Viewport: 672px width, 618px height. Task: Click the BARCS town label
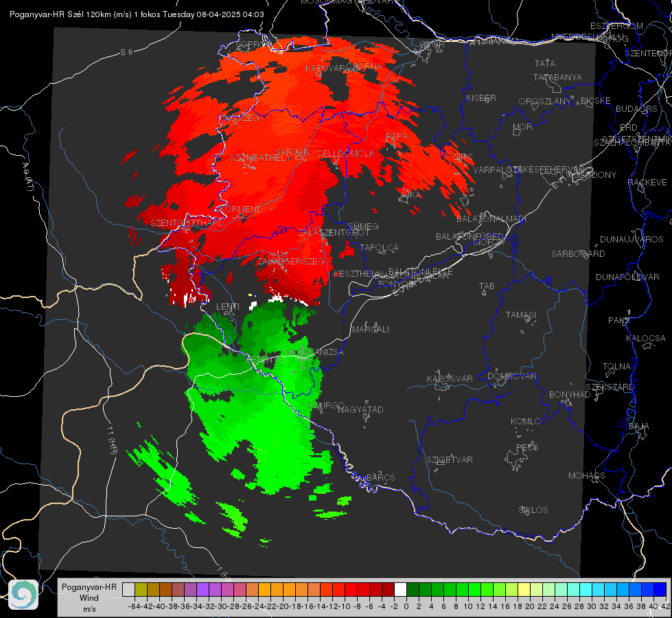[x=380, y=477]
